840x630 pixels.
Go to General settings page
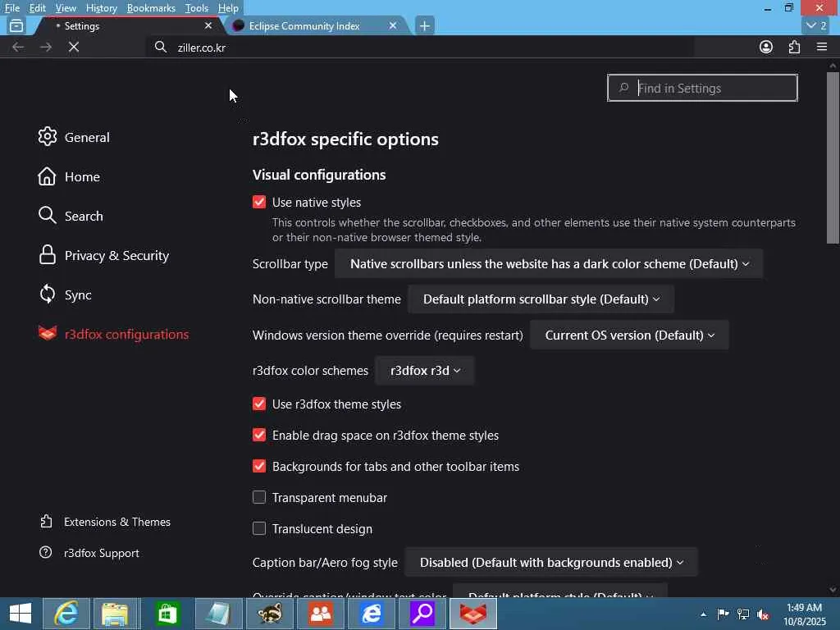[x=87, y=137]
